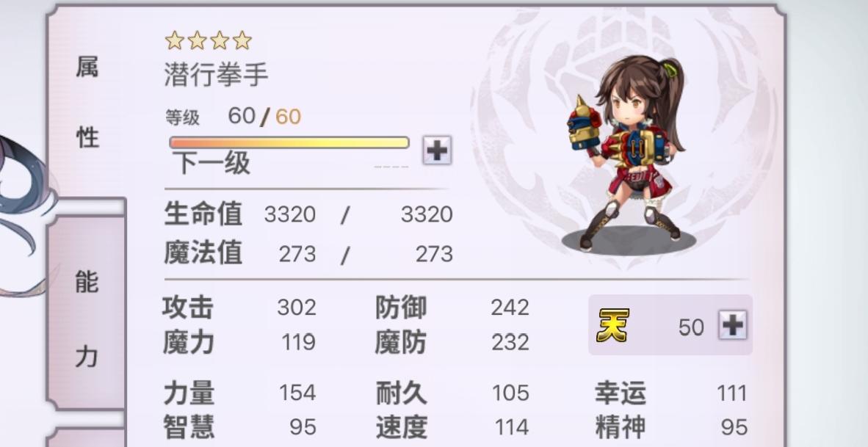Tap the boxer character sprite
The width and height of the screenshot is (868, 447).
pos(627,152)
